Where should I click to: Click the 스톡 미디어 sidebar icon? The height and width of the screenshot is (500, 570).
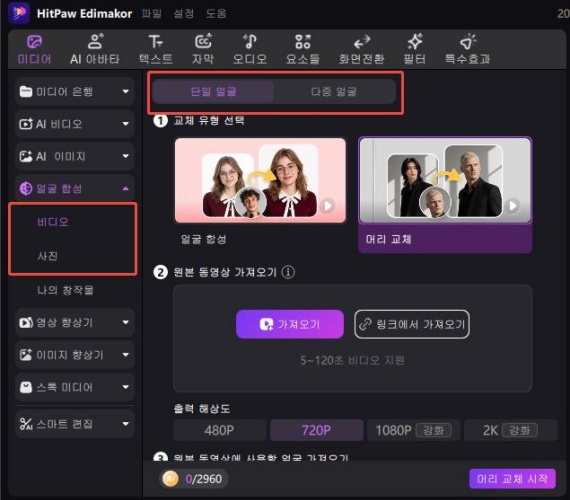click(x=26, y=387)
